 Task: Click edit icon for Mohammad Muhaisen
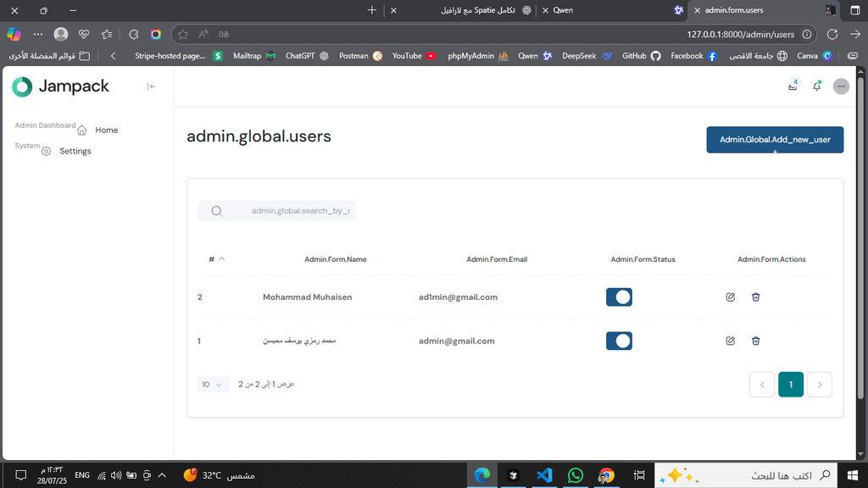(730, 297)
